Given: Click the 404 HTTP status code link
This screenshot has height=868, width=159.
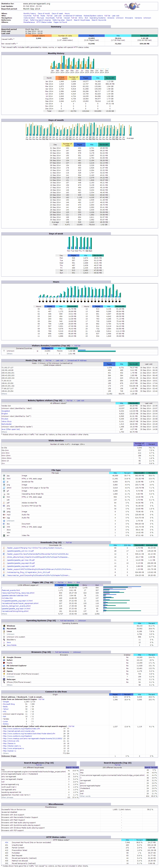Looking at the screenshot, I should click(6, 842).
